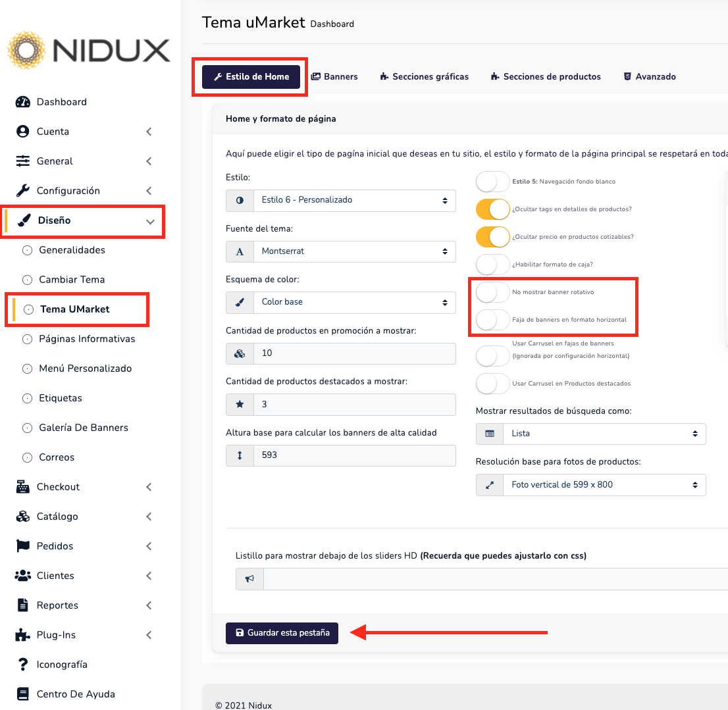Open Galería De Banners page
This screenshot has width=728, height=710.
tap(84, 428)
